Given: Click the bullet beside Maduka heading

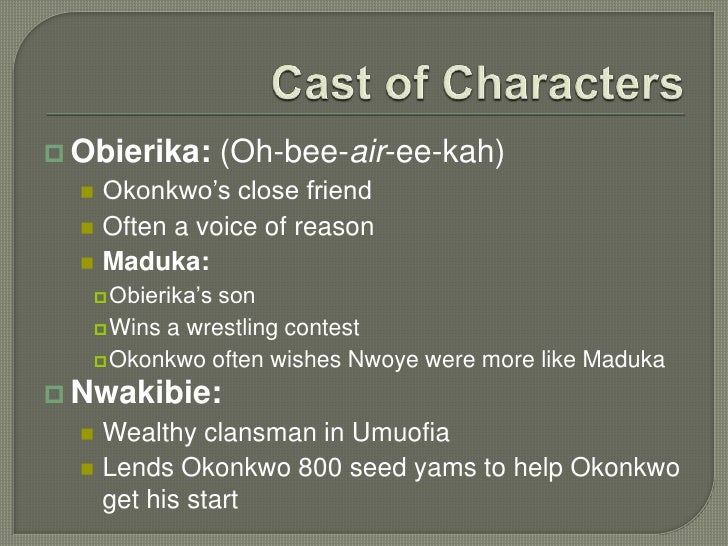Looking at the screenshot, I should pos(87,263).
